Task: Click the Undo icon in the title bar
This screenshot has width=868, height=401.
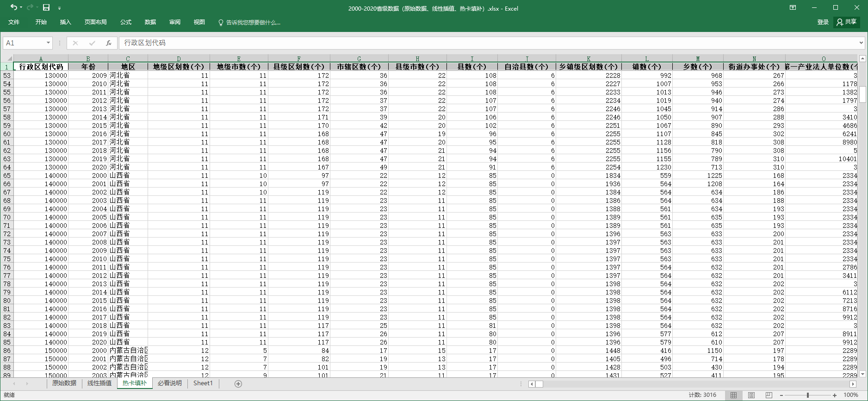Action: [x=13, y=7]
